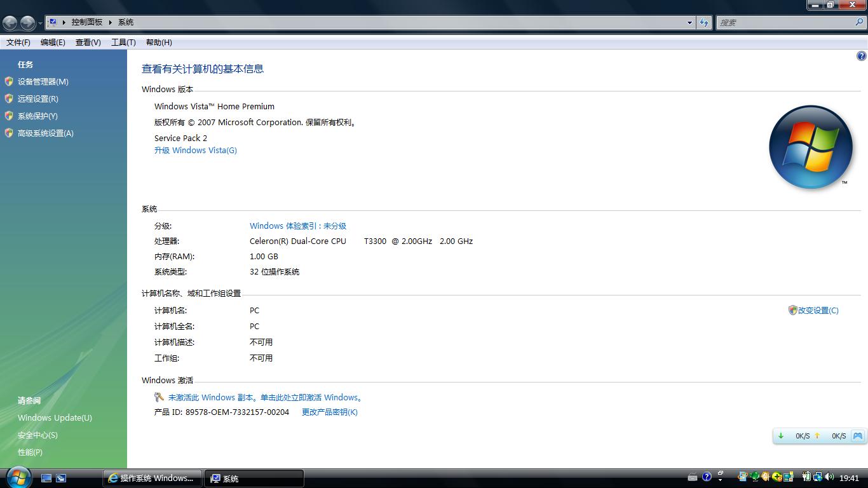Click the volume speaker tray icon
This screenshot has height=488, width=868.
pos(829,477)
